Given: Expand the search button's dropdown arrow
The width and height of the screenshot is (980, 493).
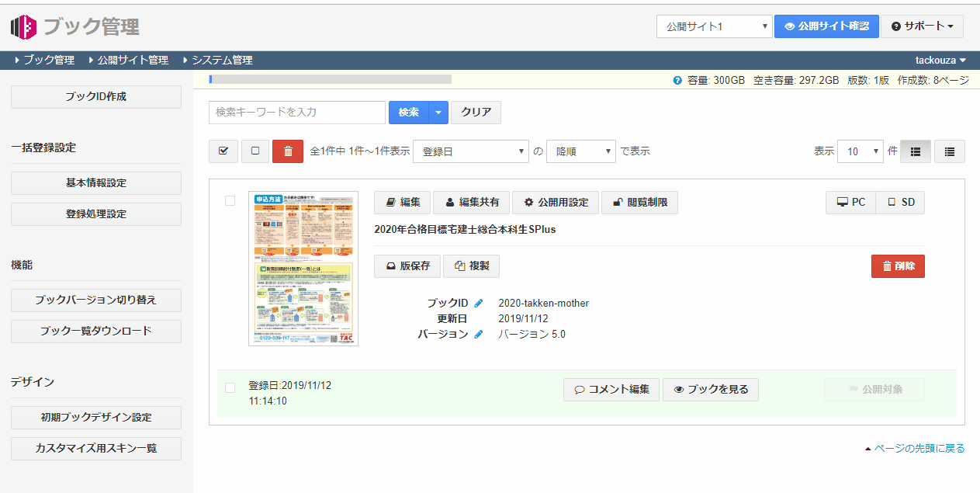Looking at the screenshot, I should coord(438,113).
